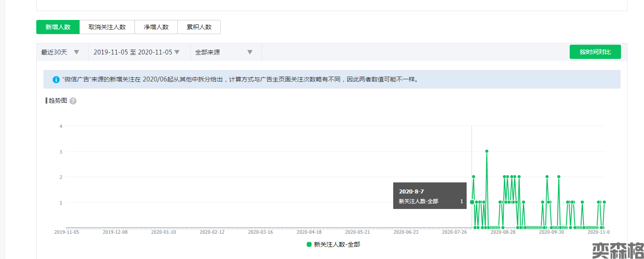Open the 取消关注人数 tab
The width and height of the screenshot is (644, 259).
click(x=107, y=27)
